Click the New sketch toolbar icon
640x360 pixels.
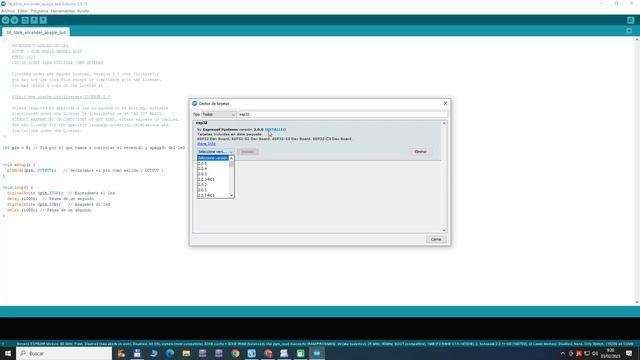pos(25,20)
